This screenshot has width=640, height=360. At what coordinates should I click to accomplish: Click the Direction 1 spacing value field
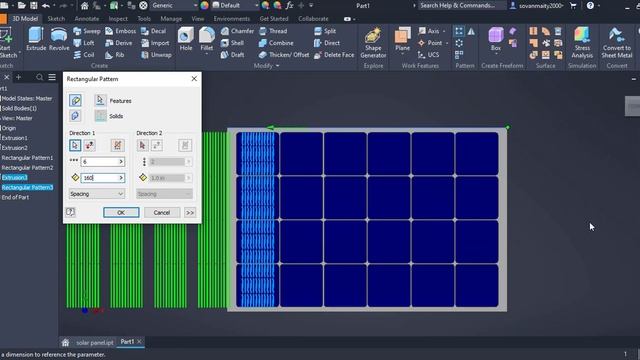click(99, 178)
